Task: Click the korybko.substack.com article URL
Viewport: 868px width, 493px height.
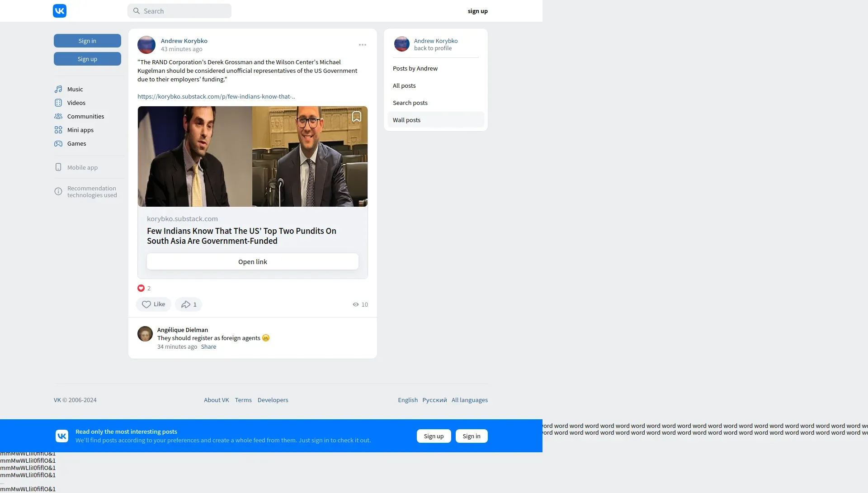Action: (216, 96)
